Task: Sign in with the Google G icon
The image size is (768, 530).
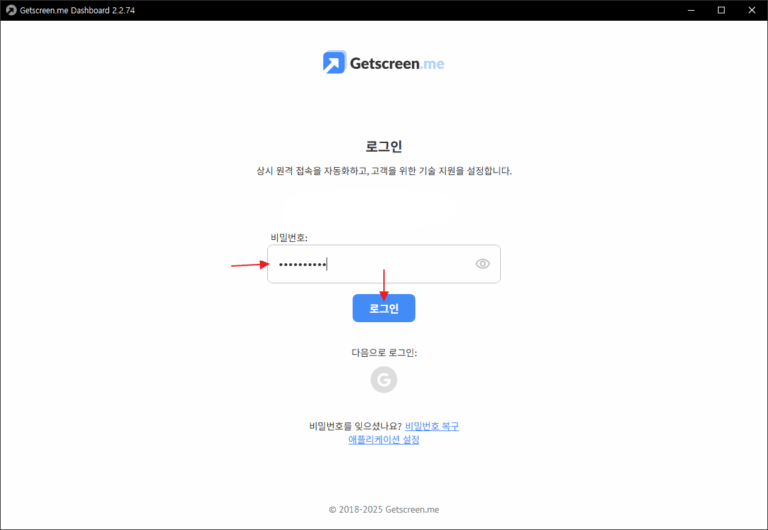Action: pyautogui.click(x=384, y=380)
